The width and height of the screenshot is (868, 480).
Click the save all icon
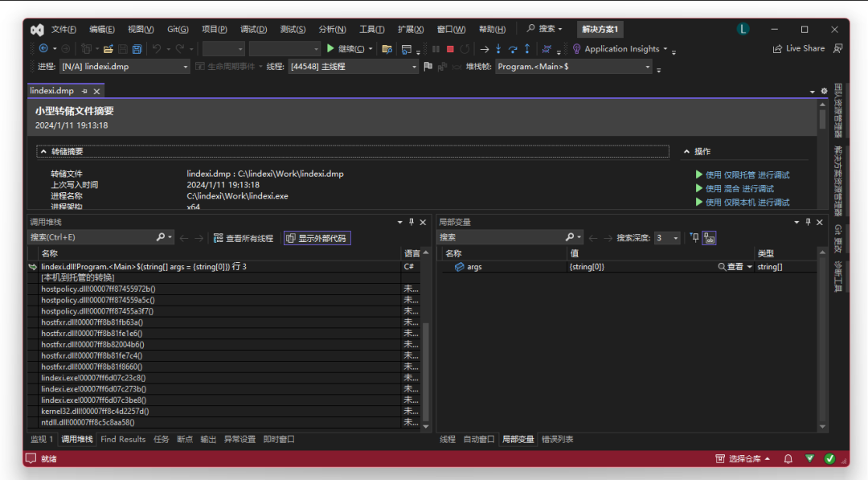tap(137, 49)
